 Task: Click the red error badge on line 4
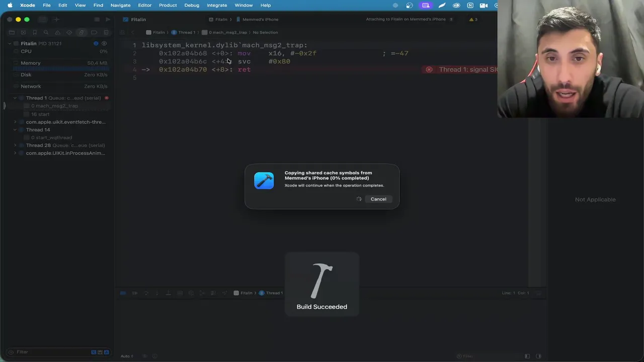(429, 69)
